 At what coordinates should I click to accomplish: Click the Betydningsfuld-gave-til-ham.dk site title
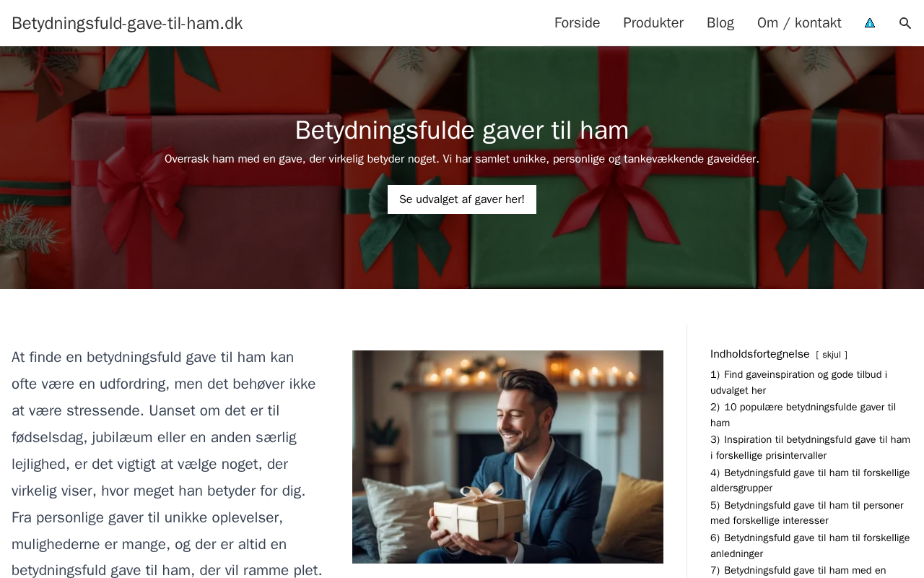(127, 23)
